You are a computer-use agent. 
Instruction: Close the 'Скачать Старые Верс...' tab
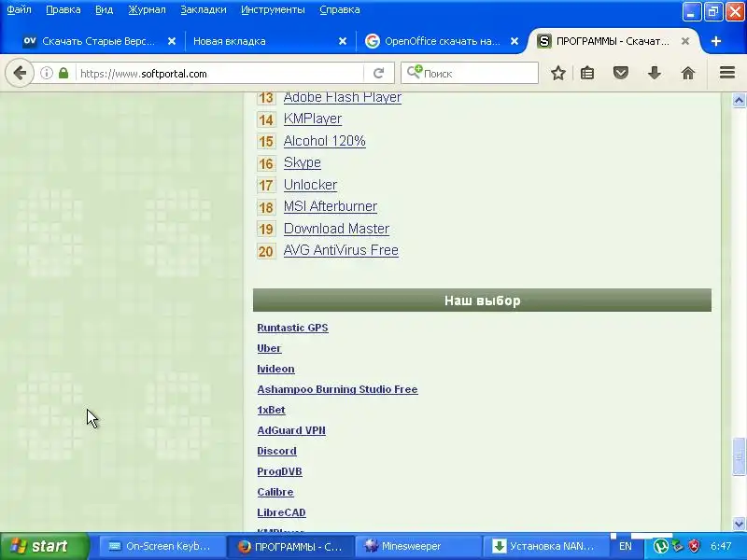pos(172,41)
